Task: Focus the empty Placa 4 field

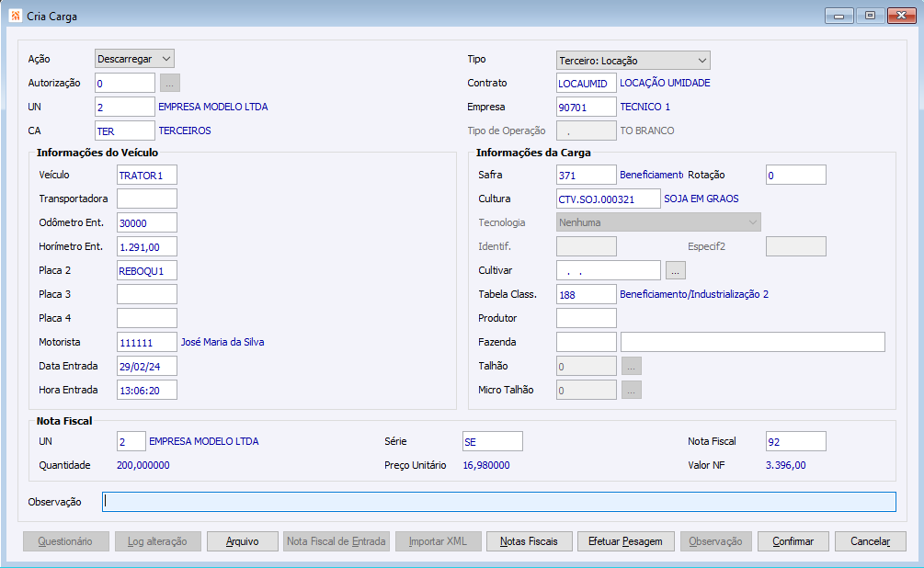Action: click(147, 318)
